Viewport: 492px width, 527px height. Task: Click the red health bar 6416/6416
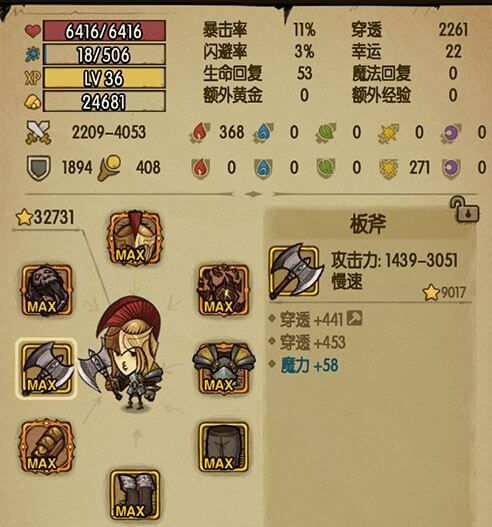coord(104,31)
